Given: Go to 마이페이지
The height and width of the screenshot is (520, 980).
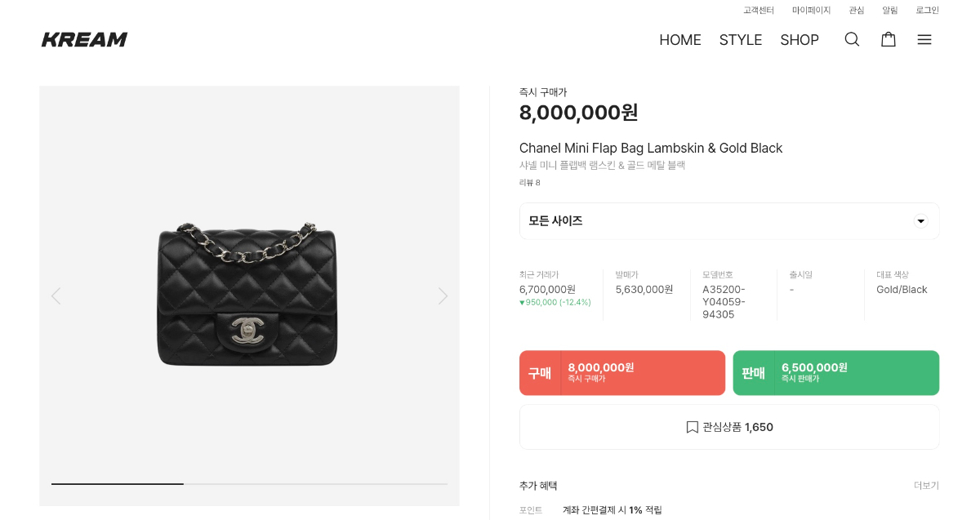Looking at the screenshot, I should click(x=811, y=11).
